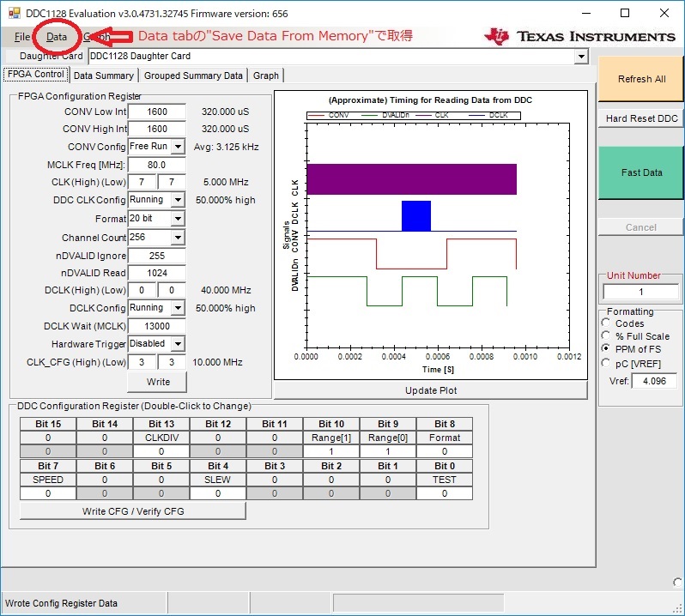Click the DCLK Low value field
Image resolution: width=685 pixels, height=616 pixels.
(x=172, y=290)
